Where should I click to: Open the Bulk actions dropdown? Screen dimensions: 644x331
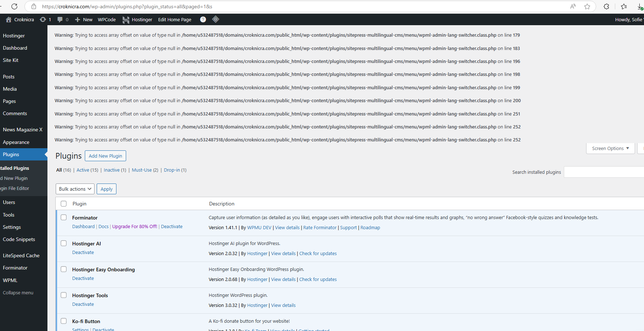coord(75,189)
